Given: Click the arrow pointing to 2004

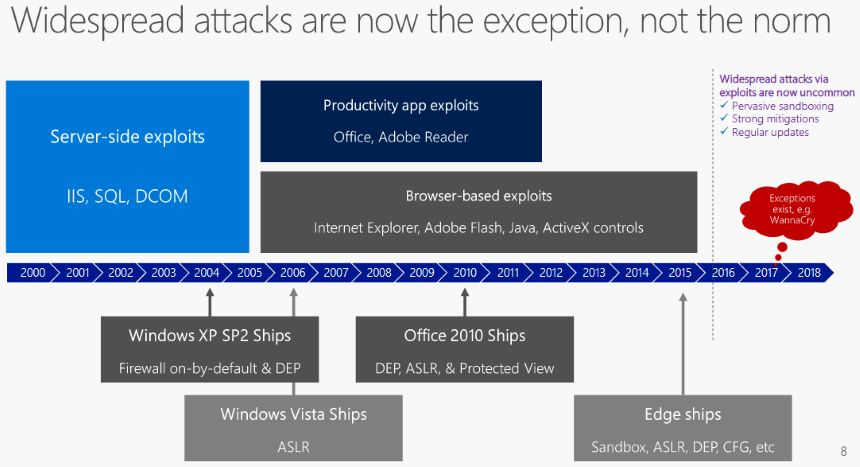Looking at the screenshot, I should 210,302.
